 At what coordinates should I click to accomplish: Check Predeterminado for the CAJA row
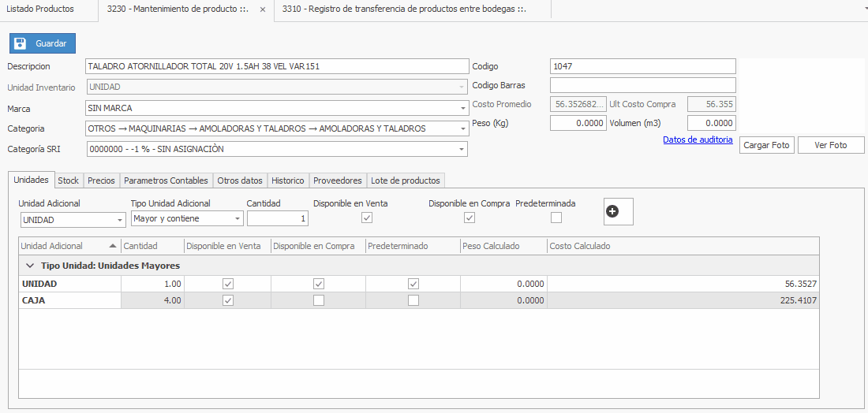point(413,300)
